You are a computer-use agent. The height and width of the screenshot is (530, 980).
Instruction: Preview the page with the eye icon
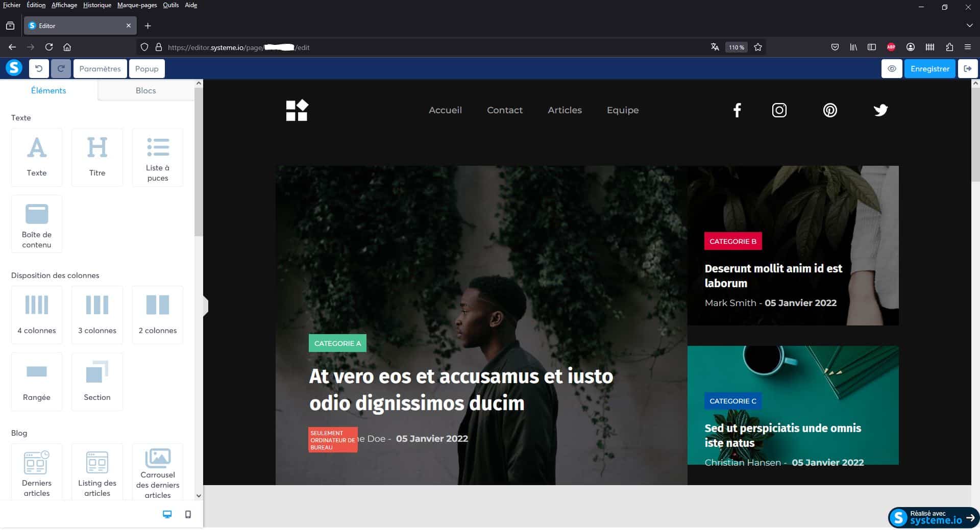892,68
